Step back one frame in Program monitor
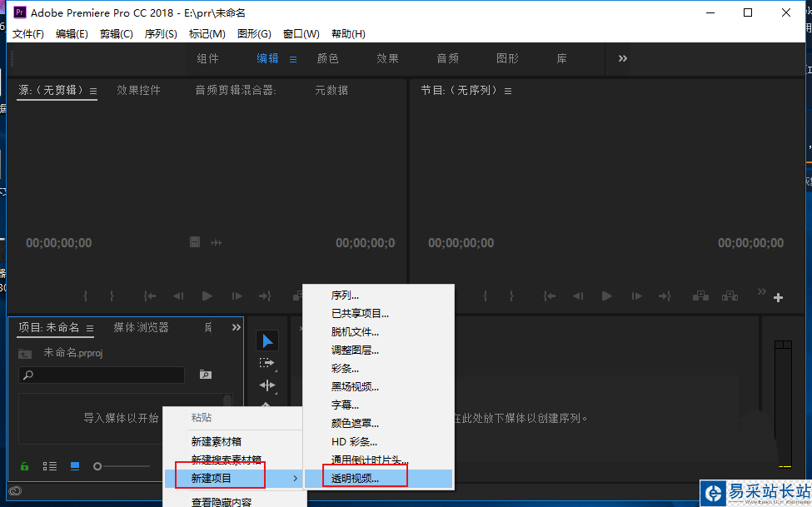The width and height of the screenshot is (812, 507). (579, 296)
